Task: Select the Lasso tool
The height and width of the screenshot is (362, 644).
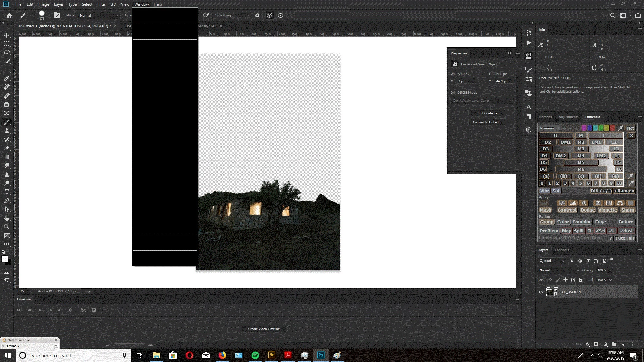Action: pyautogui.click(x=7, y=52)
